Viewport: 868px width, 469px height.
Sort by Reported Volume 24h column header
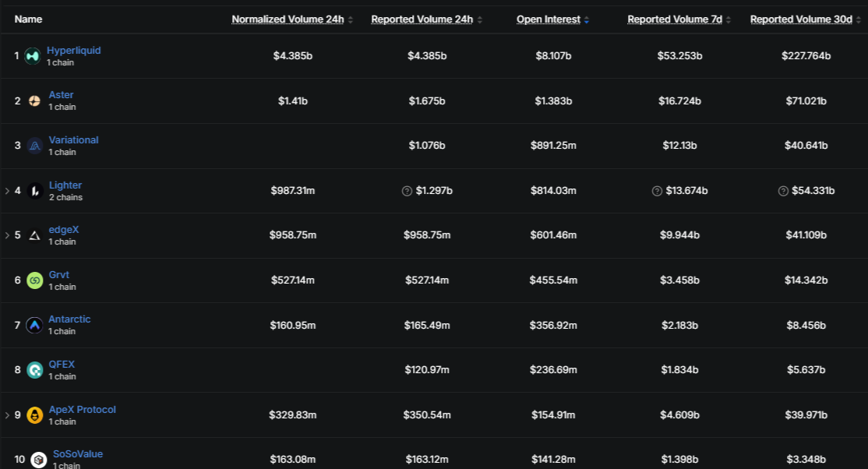tap(422, 19)
